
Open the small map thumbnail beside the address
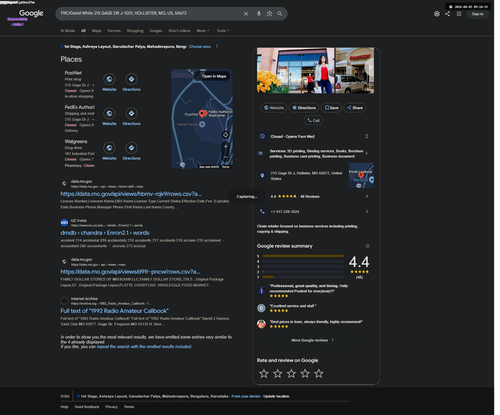pyautogui.click(x=361, y=176)
